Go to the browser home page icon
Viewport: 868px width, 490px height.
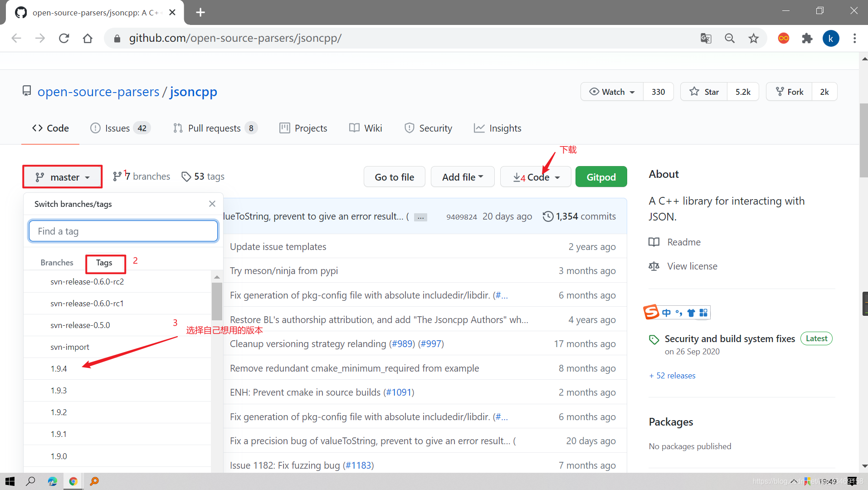click(x=88, y=38)
